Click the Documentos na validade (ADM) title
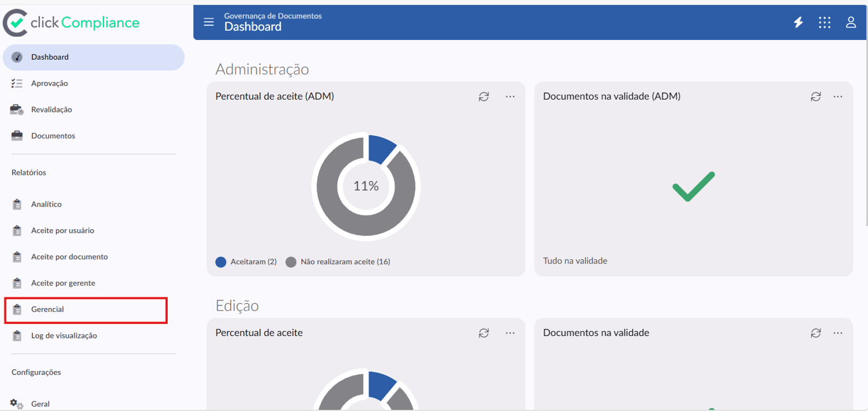Viewport: 868px width, 411px height. (612, 97)
